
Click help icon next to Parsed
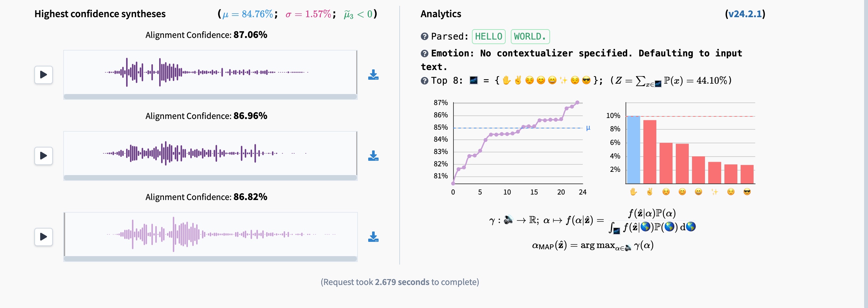pyautogui.click(x=424, y=36)
